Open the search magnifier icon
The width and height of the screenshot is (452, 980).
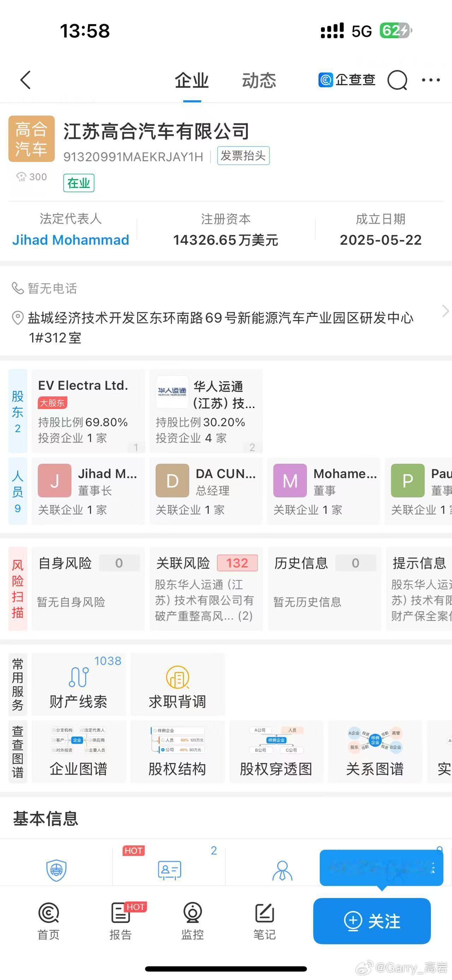point(397,80)
